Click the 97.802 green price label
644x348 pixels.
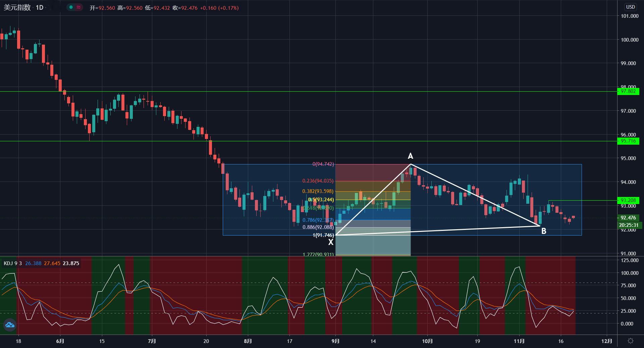coord(628,91)
